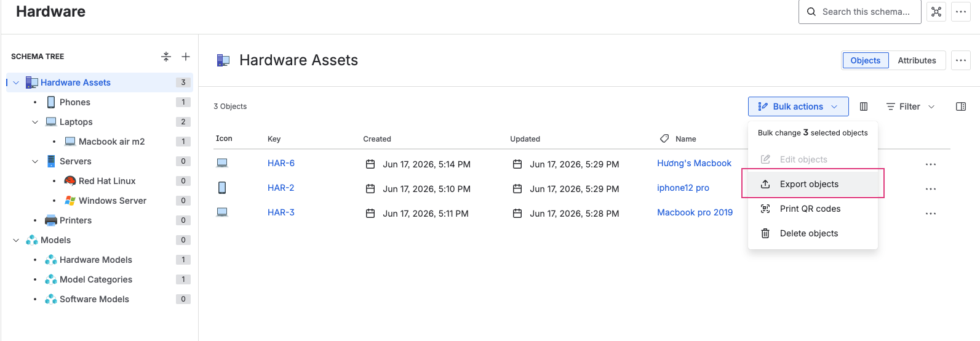Open row menu for HAR-2

tap(931, 189)
